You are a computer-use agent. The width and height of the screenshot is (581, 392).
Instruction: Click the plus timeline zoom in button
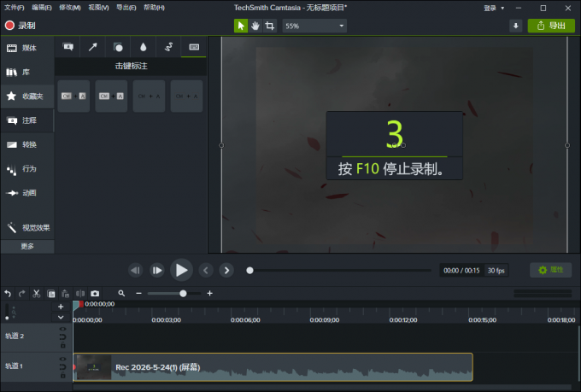pyautogui.click(x=209, y=294)
